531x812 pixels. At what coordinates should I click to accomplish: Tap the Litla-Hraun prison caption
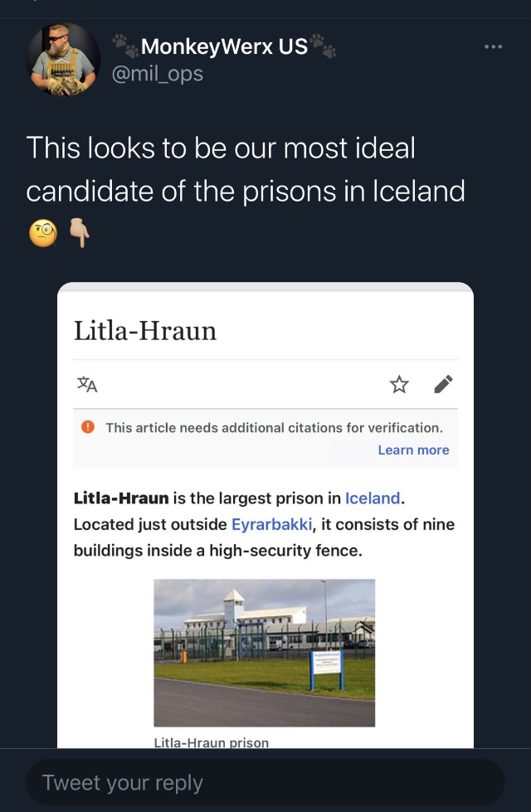(212, 742)
